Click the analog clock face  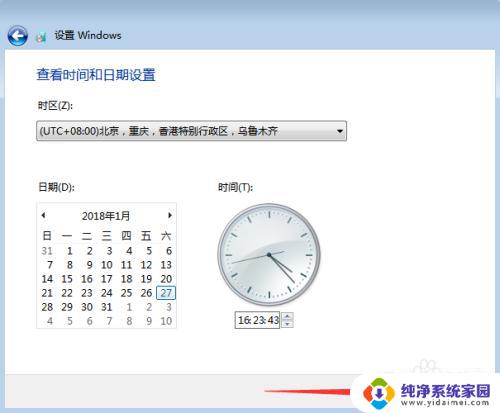click(x=269, y=255)
